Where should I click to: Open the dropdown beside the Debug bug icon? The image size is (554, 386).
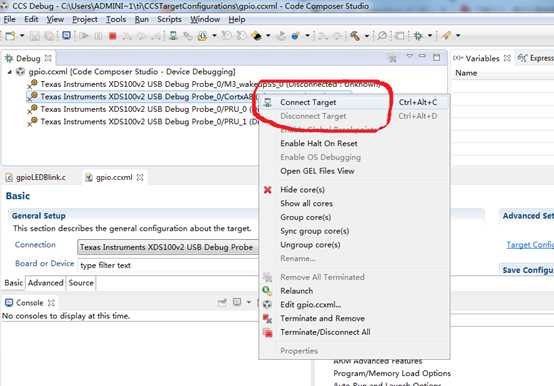pos(430,36)
